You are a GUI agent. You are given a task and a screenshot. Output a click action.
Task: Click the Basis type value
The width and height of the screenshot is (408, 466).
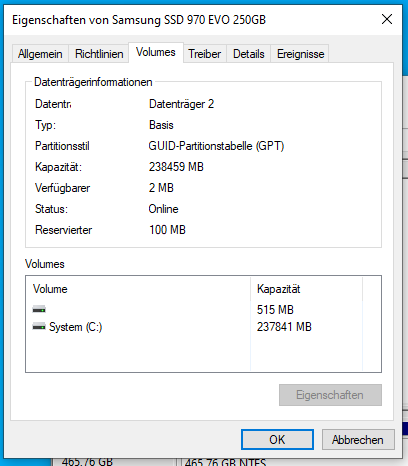click(x=161, y=125)
